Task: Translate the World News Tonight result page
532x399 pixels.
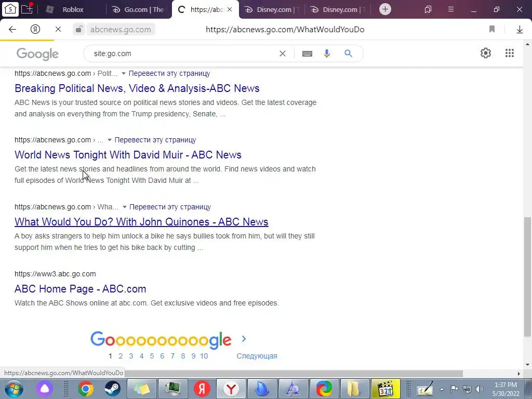Action: coord(155,140)
